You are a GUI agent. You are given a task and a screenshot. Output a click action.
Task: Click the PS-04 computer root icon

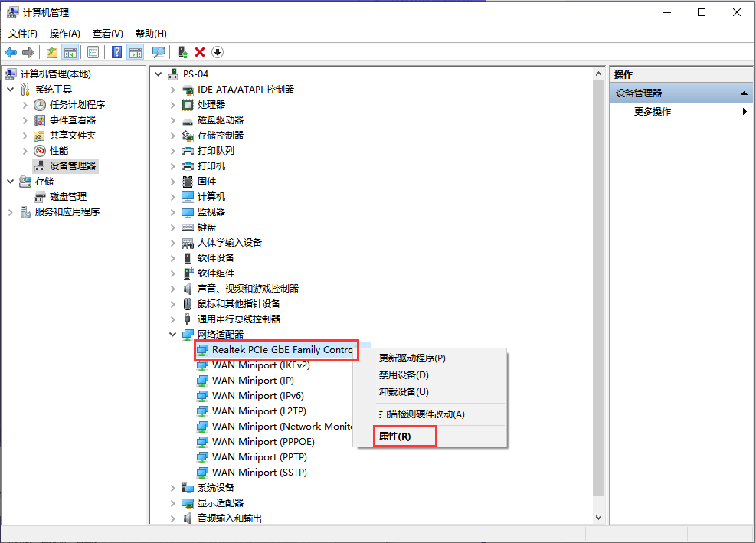tap(172, 74)
